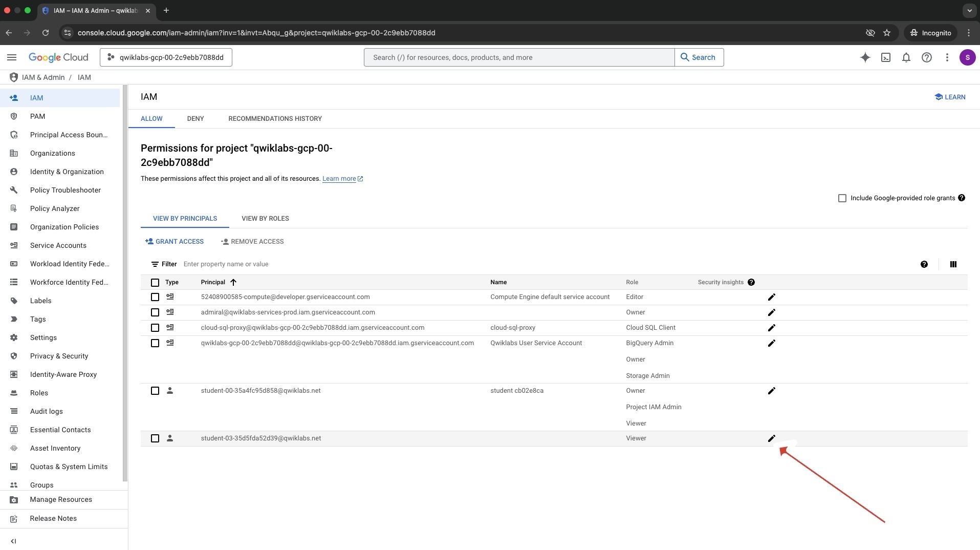The width and height of the screenshot is (980, 550).
Task: Open the main navigation hamburger menu
Action: pos(12,57)
